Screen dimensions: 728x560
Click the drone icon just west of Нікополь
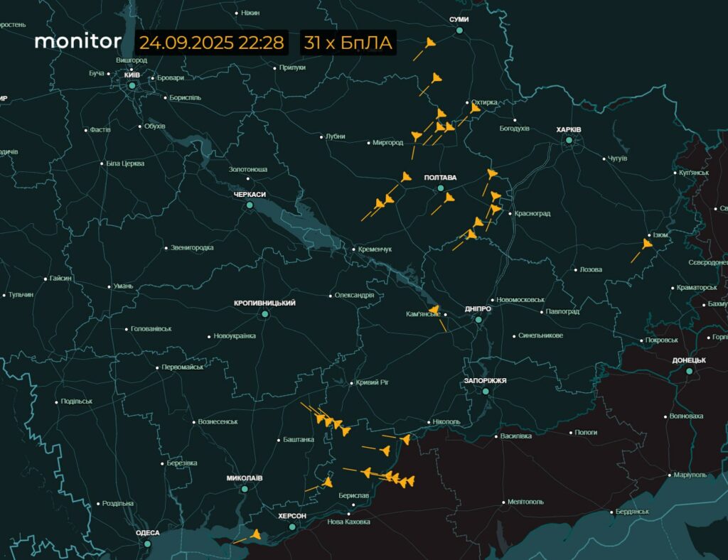click(x=405, y=440)
